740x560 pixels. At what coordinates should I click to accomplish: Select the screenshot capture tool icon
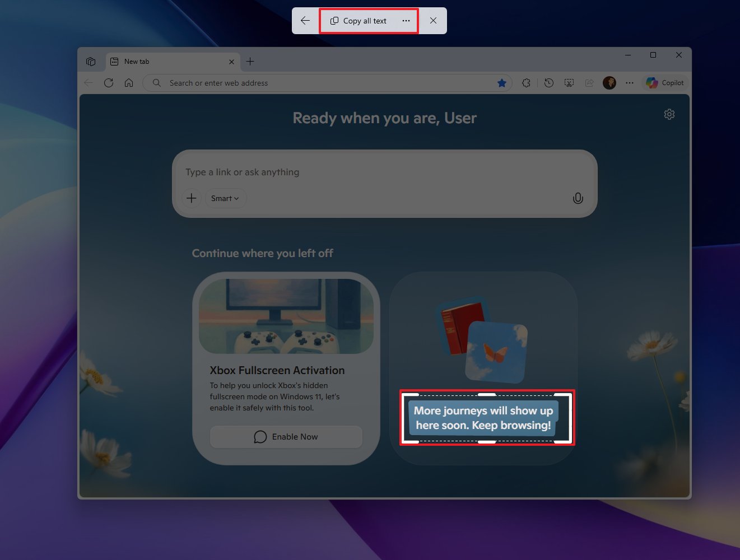[569, 82]
